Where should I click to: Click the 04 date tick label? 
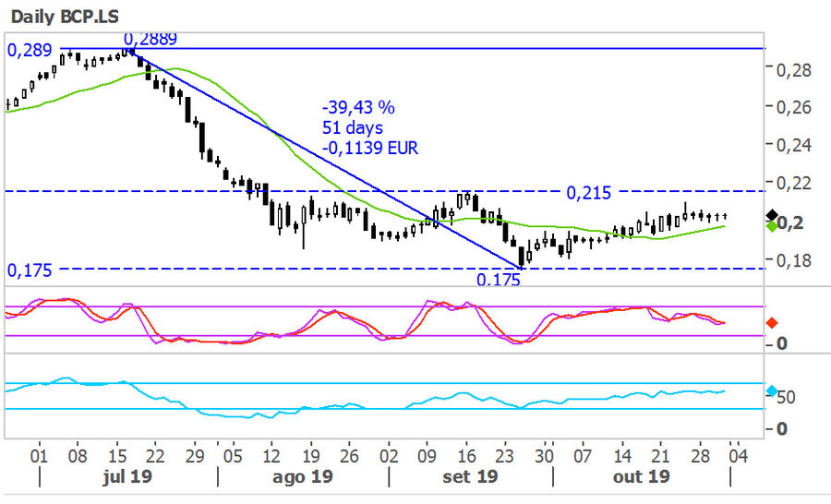pyautogui.click(x=739, y=456)
